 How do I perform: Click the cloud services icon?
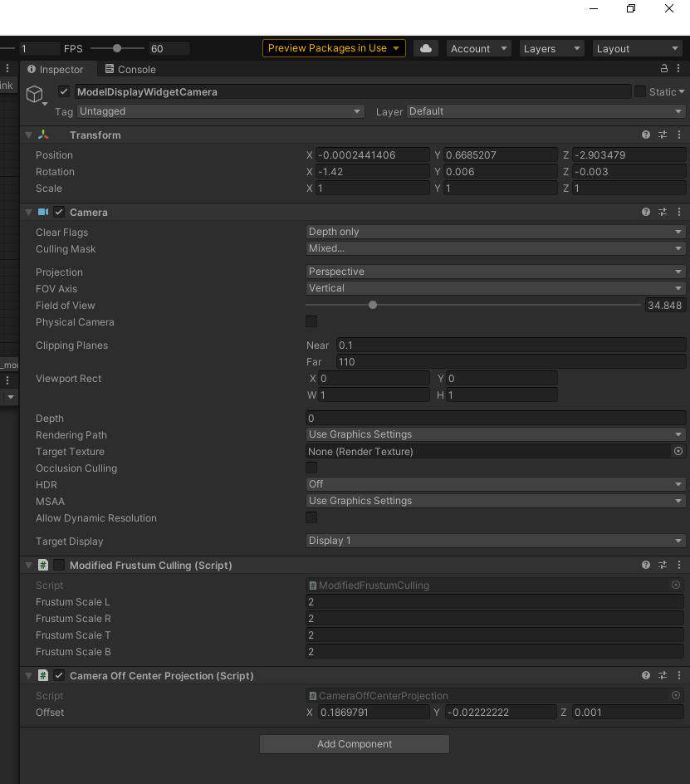click(426, 48)
